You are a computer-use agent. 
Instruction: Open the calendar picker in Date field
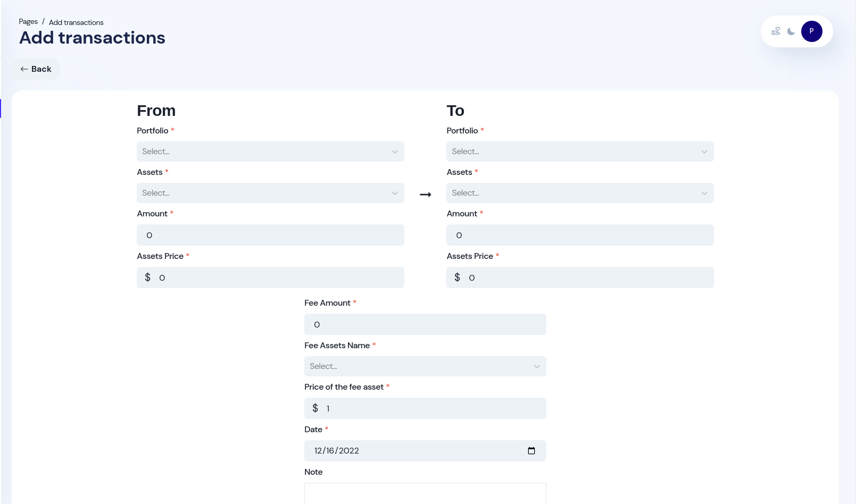(x=531, y=450)
